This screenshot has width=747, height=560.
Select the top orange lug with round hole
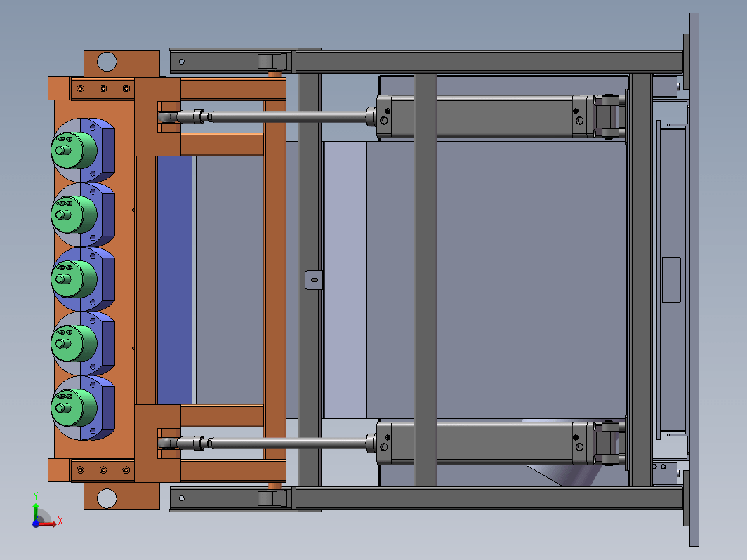[x=121, y=63]
